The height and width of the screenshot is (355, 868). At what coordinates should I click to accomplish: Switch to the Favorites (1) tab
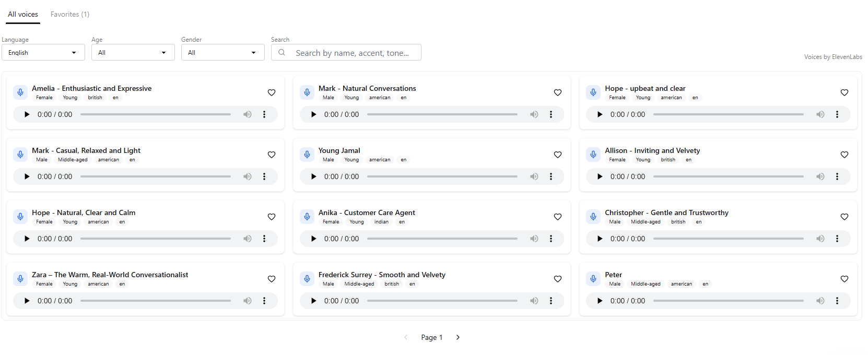[x=70, y=14]
